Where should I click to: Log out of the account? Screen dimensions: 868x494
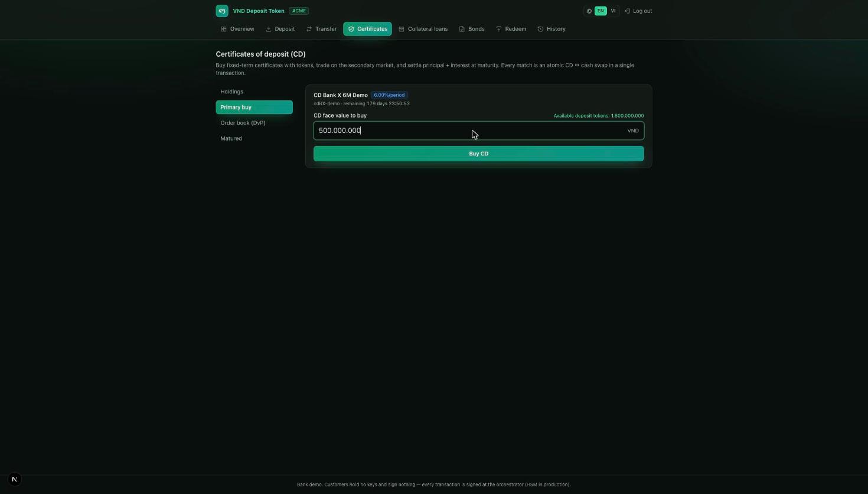[638, 11]
